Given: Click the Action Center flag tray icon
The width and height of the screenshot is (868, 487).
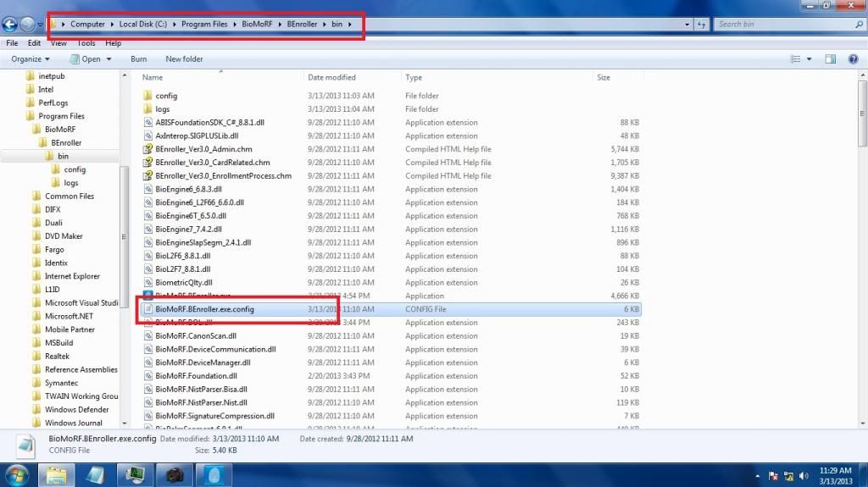Looking at the screenshot, I should pos(773,476).
